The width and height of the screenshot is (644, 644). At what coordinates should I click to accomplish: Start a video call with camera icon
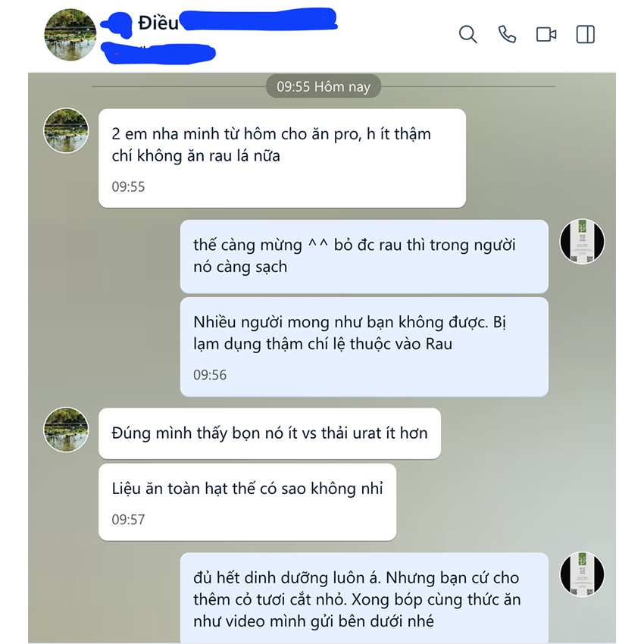click(x=546, y=35)
